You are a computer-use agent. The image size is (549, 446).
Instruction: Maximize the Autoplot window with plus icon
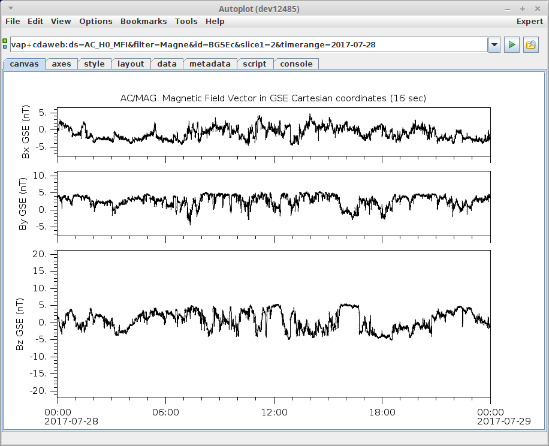[522, 9]
